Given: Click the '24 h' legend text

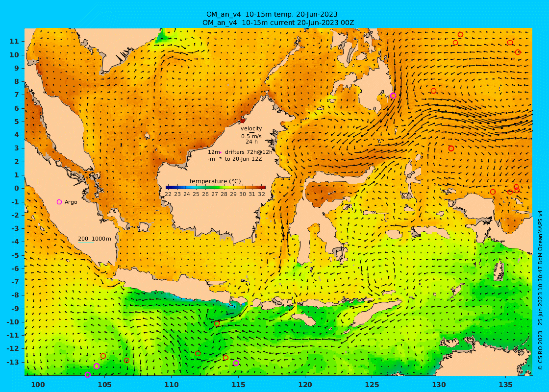Looking at the screenshot, I should click(251, 142).
